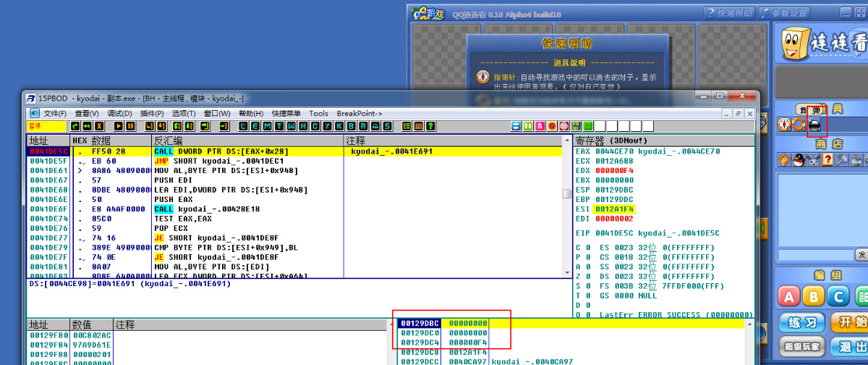This screenshot has width=868, height=365.
Task: Click the trace over toolbar icon
Action: pos(189,126)
